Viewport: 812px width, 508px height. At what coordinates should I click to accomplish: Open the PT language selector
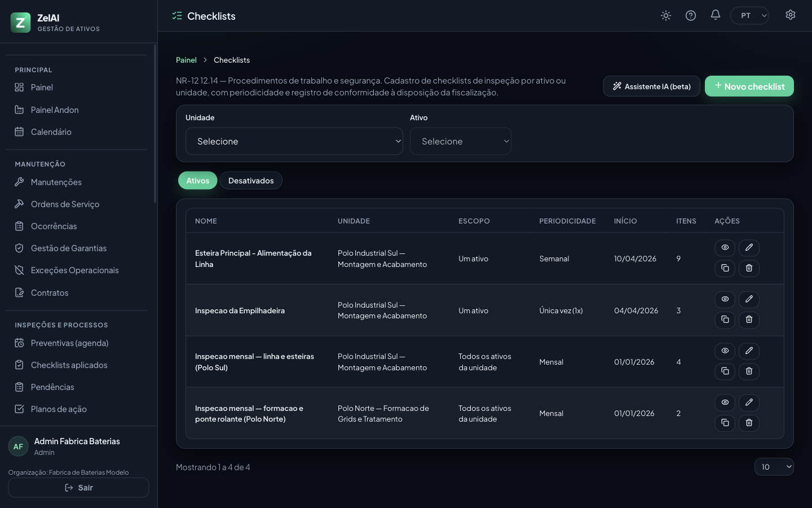pos(749,15)
